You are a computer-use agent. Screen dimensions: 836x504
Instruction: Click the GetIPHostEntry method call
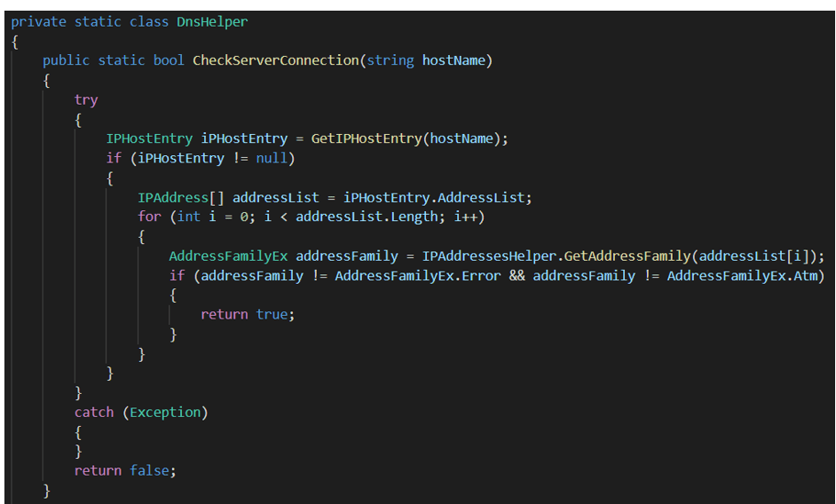[x=367, y=138]
